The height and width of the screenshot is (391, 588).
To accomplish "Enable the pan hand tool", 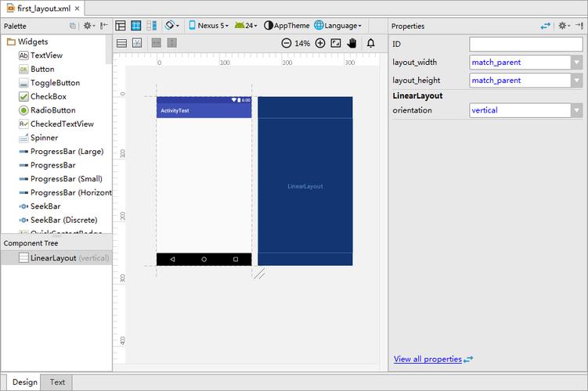I will [352, 43].
